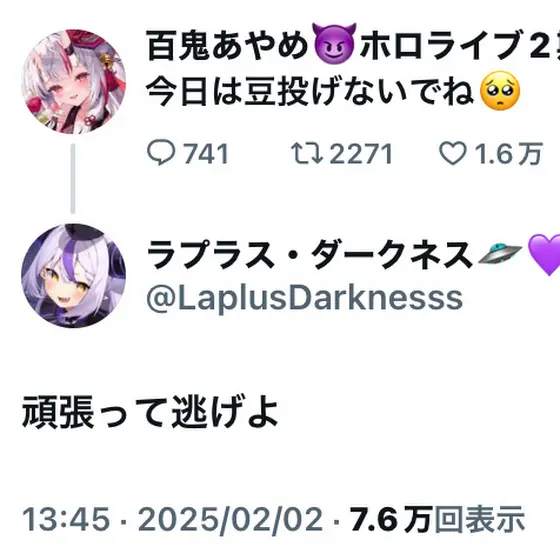Open the @LaplusDarknesss handle
Screen dimensions: 560x560
304,299
